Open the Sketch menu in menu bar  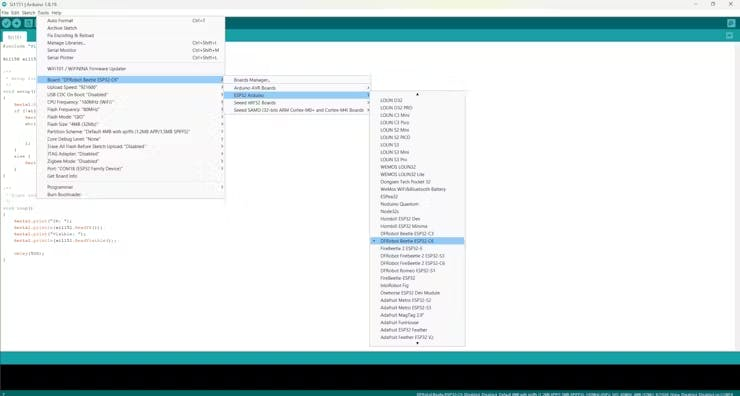point(28,13)
